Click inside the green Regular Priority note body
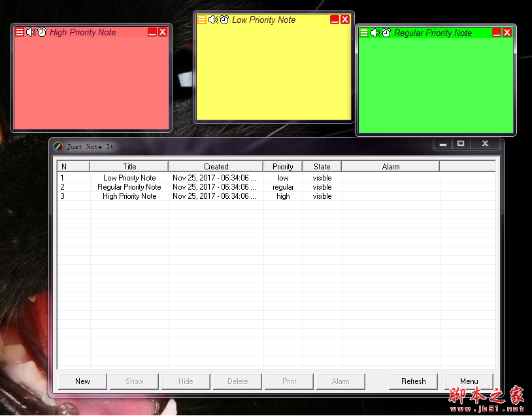This screenshot has width=532, height=416. click(x=436, y=85)
